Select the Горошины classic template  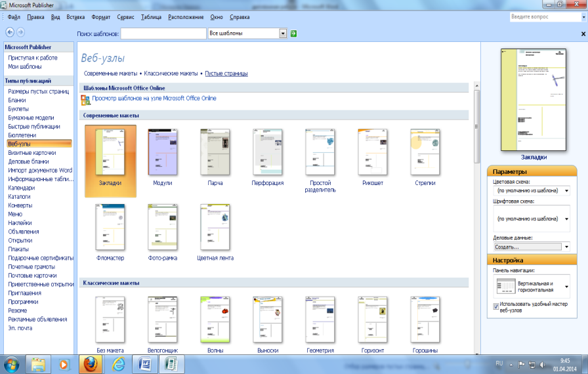pos(425,320)
